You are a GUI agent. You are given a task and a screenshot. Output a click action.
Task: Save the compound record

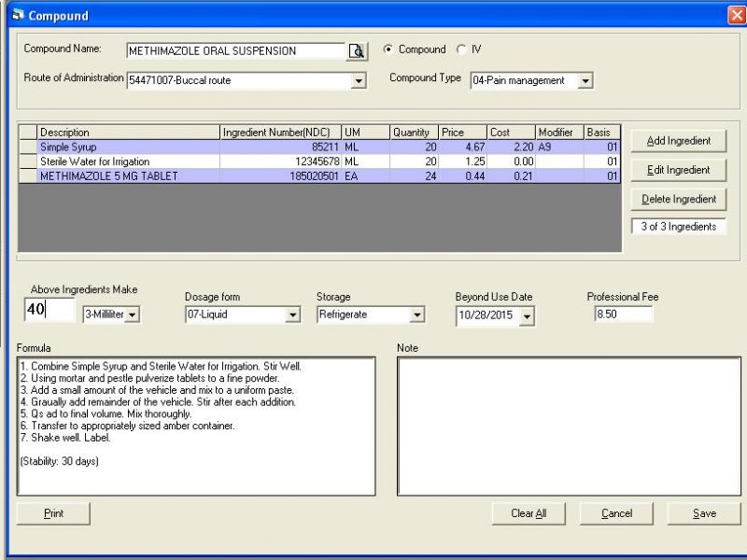coord(703,512)
